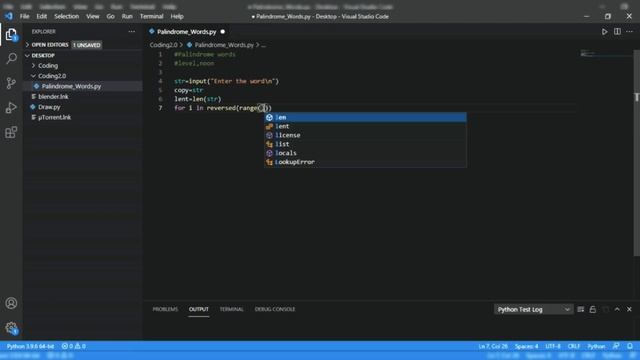
Task: Choose 'list' autocomplete suggestion
Action: pos(365,144)
